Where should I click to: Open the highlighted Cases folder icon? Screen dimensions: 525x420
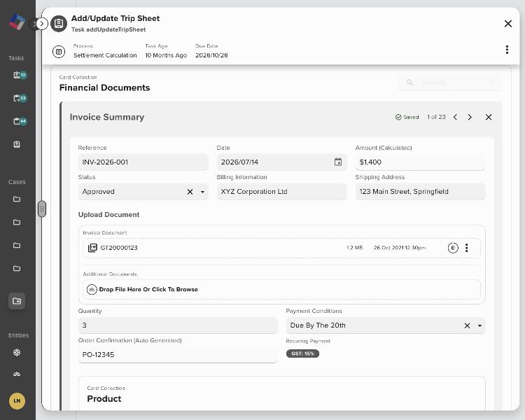point(17,301)
